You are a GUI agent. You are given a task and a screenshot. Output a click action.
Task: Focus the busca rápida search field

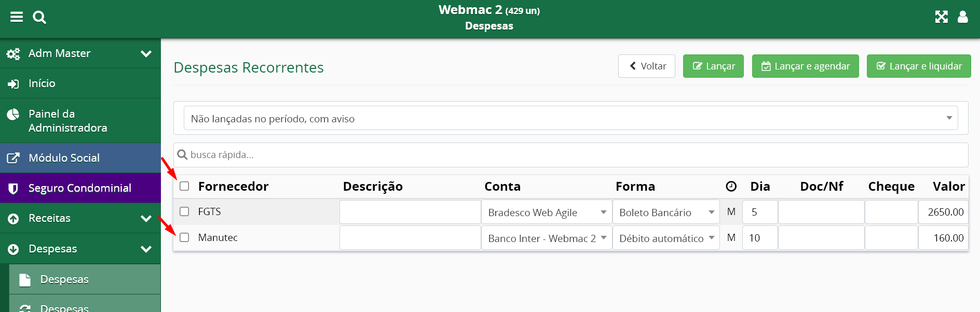coord(571,155)
